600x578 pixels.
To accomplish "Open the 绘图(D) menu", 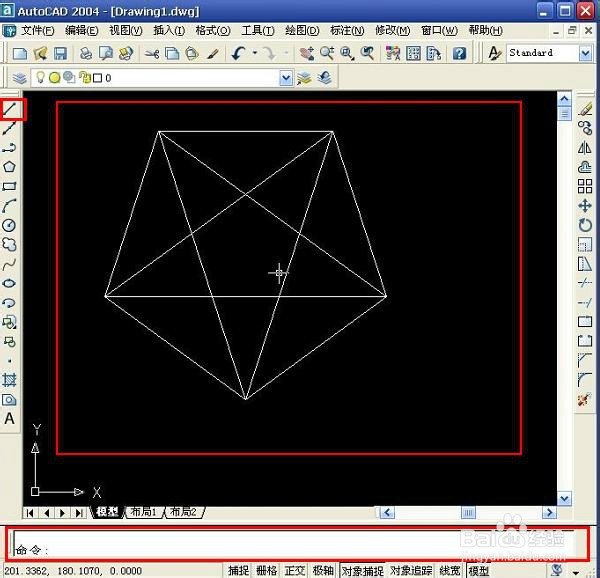I will pos(302,31).
